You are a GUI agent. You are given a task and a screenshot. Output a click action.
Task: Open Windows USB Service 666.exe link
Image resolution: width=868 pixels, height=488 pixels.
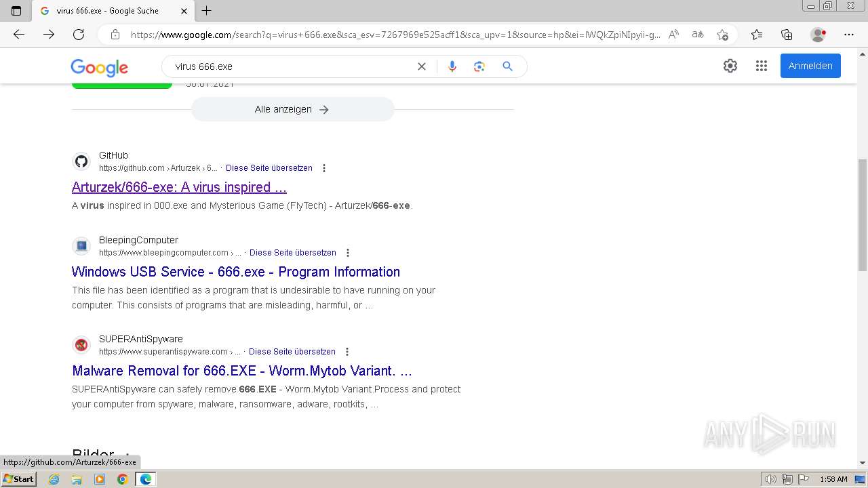coord(236,272)
